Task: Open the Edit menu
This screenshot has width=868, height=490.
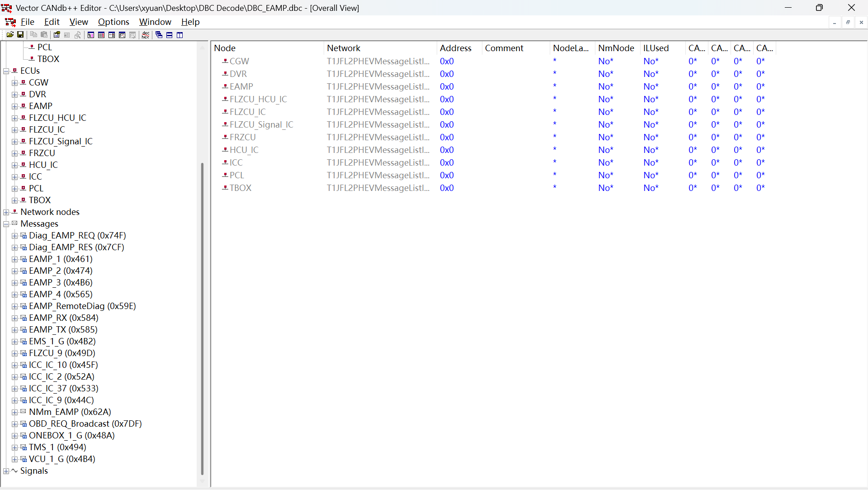Action: [x=52, y=22]
